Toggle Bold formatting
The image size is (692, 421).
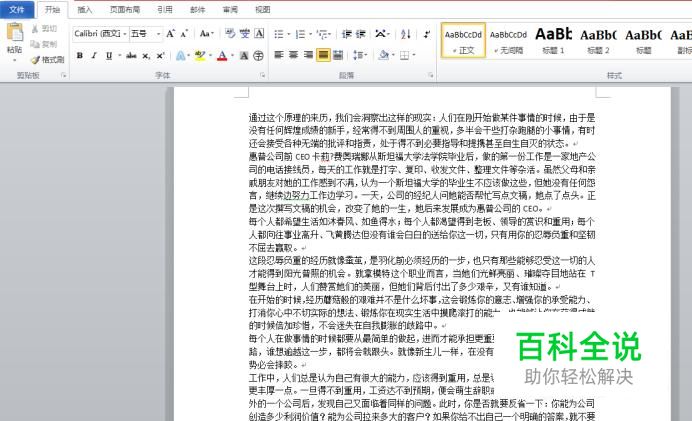click(x=80, y=56)
